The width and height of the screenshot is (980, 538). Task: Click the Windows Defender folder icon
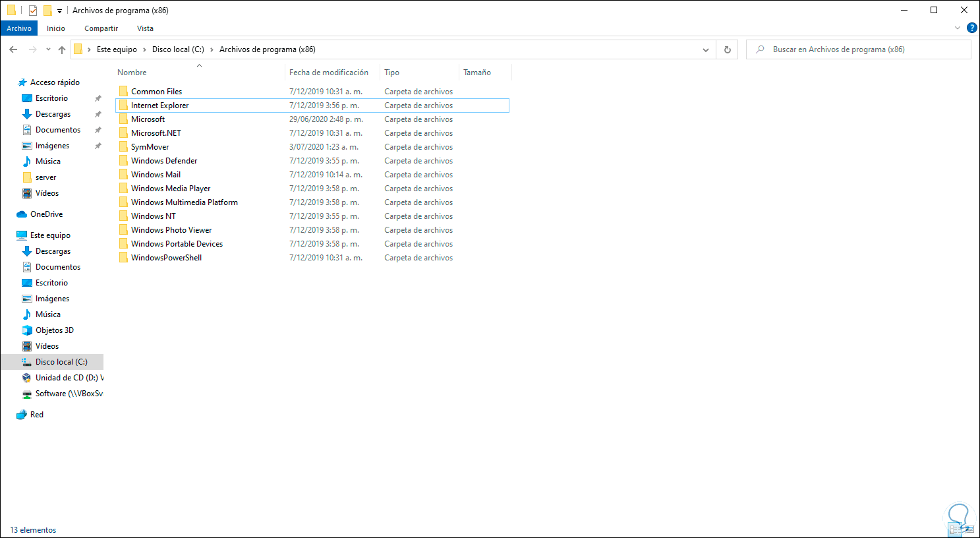click(123, 161)
